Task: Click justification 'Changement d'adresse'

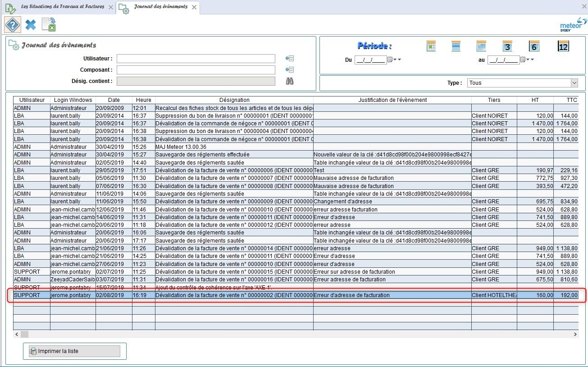Action: pos(392,202)
